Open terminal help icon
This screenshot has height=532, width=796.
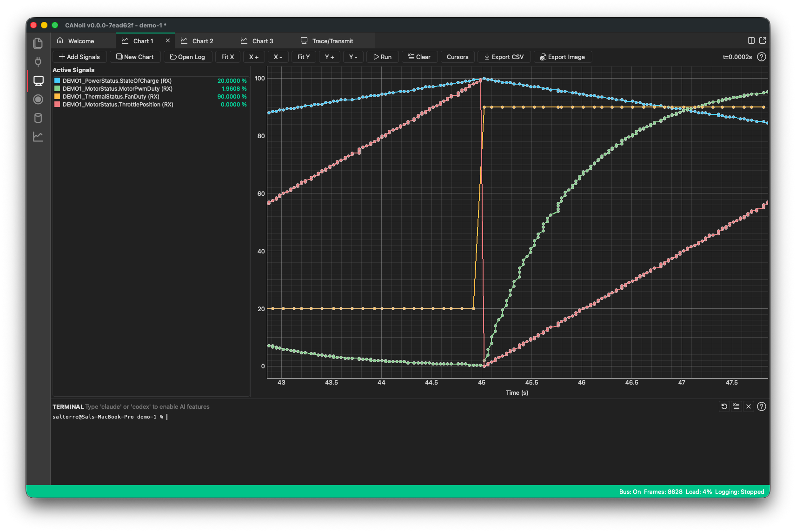pos(762,406)
